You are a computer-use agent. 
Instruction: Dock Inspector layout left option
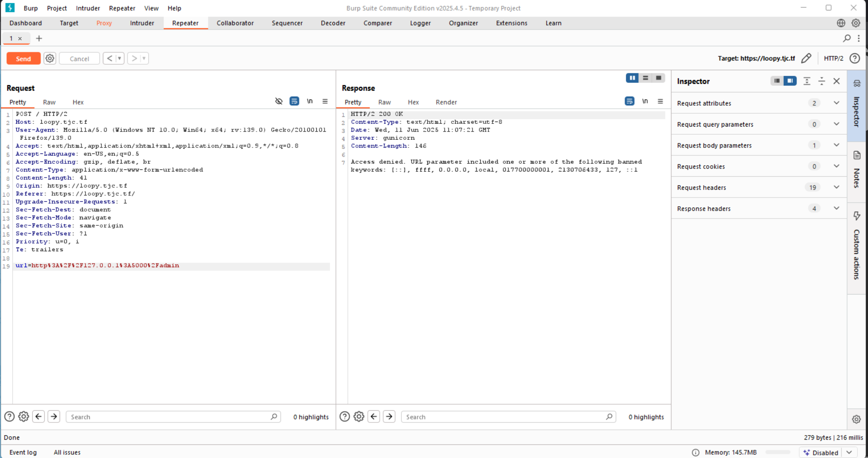coord(777,81)
